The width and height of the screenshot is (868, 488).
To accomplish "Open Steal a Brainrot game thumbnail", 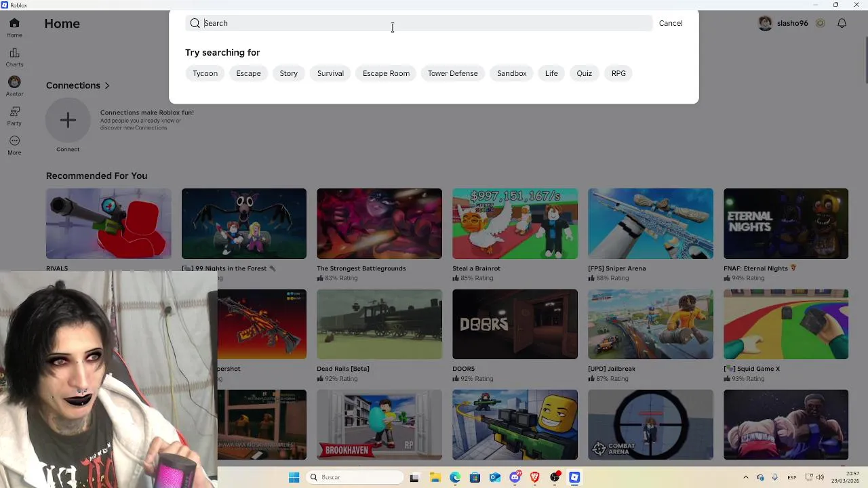I will [x=515, y=224].
